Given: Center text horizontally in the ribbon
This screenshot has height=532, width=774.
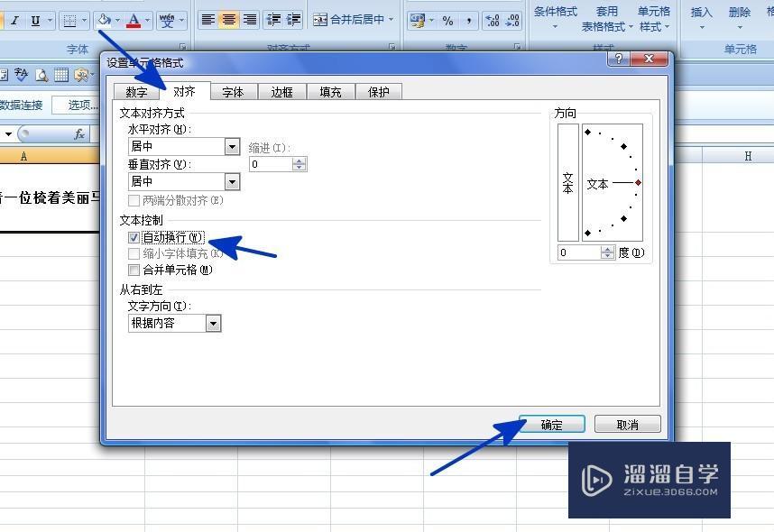Looking at the screenshot, I should (x=228, y=20).
